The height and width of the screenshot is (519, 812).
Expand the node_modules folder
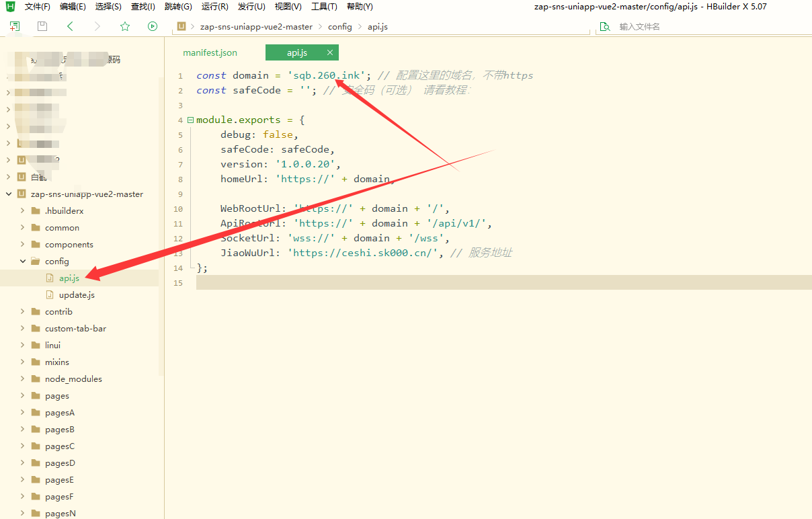(23, 379)
